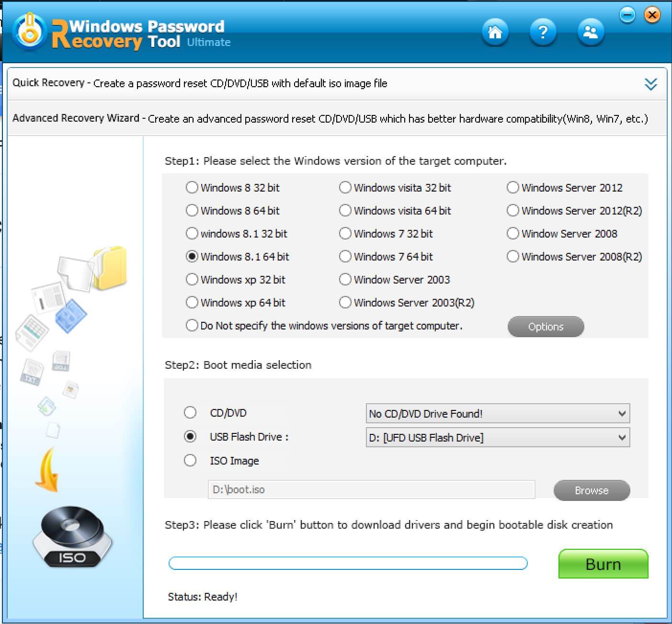Click the Home icon in header

pyautogui.click(x=495, y=33)
